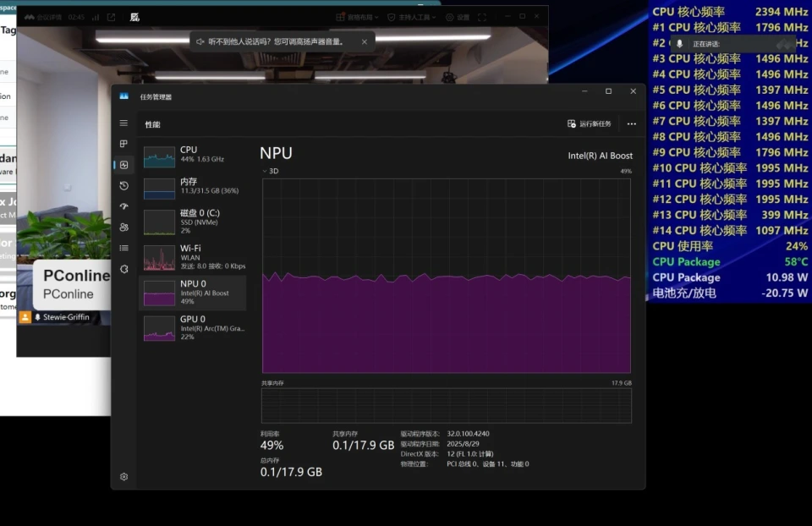
Task: Open the App history page icon
Action: [x=123, y=185]
